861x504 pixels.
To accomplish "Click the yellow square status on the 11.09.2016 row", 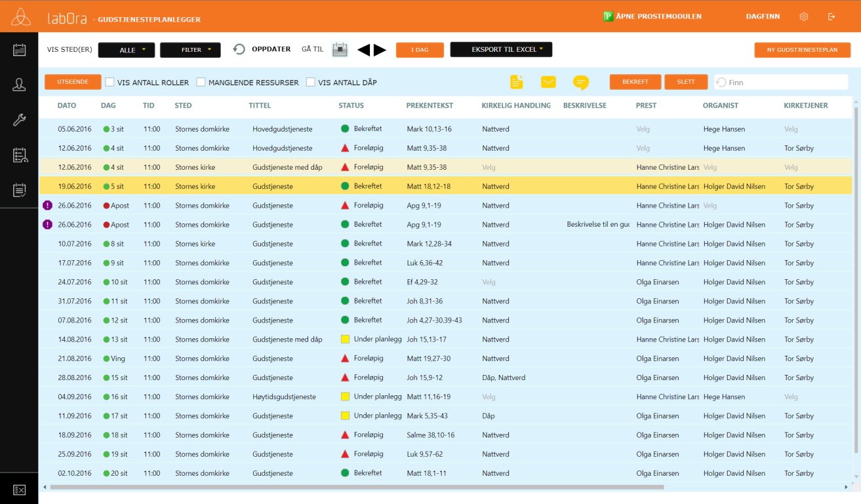I will point(345,416).
